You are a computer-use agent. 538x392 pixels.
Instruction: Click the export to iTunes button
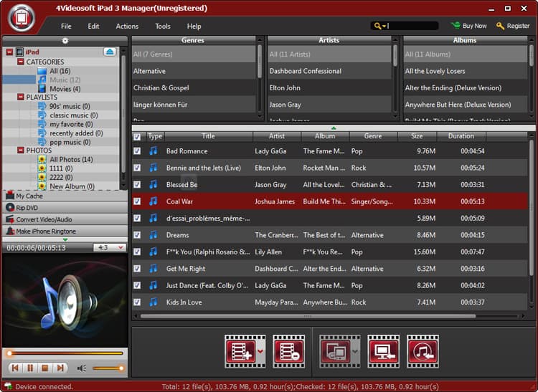point(423,352)
